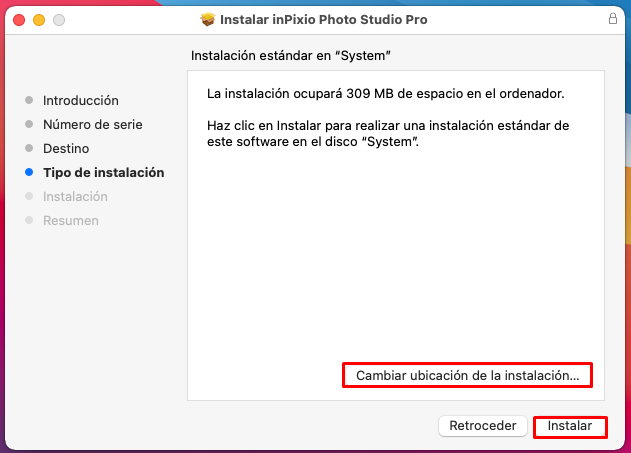Click the dimmed Instalación step label
The height and width of the screenshot is (453, 631).
(75, 196)
